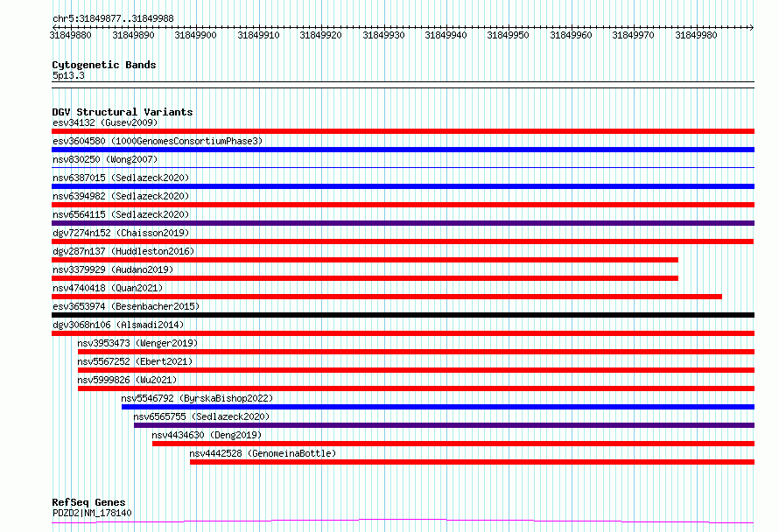This screenshot has height=532, width=779.
Task: Click the 5p13.3 cytogenetic band label
Action: 68,75
